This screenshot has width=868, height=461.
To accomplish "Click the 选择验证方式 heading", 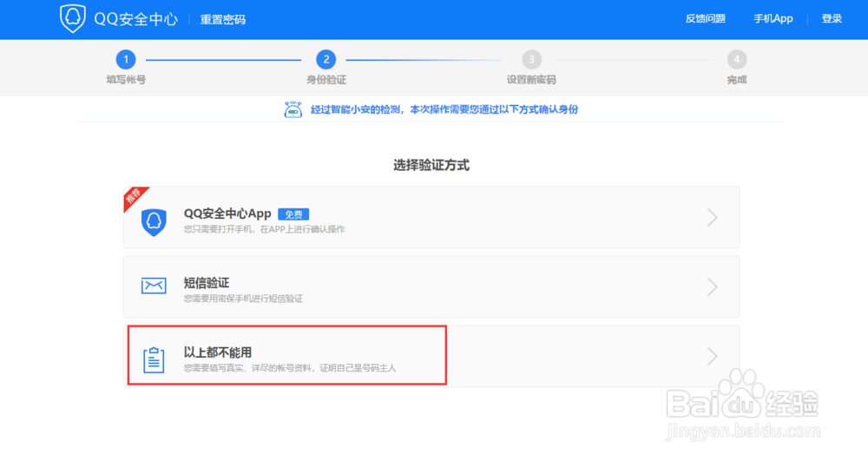I will [431, 165].
